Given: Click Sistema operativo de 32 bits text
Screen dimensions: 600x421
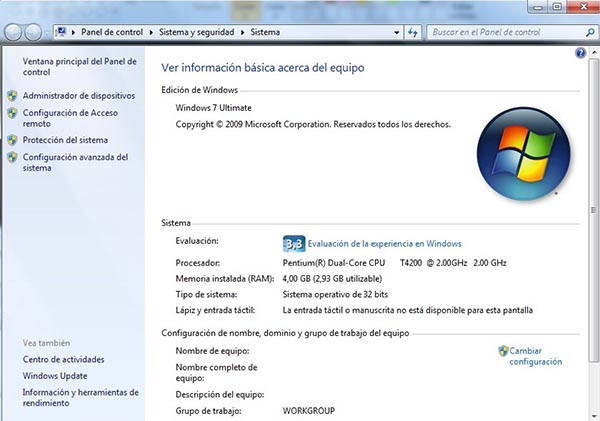Looking at the screenshot, I should 335,294.
